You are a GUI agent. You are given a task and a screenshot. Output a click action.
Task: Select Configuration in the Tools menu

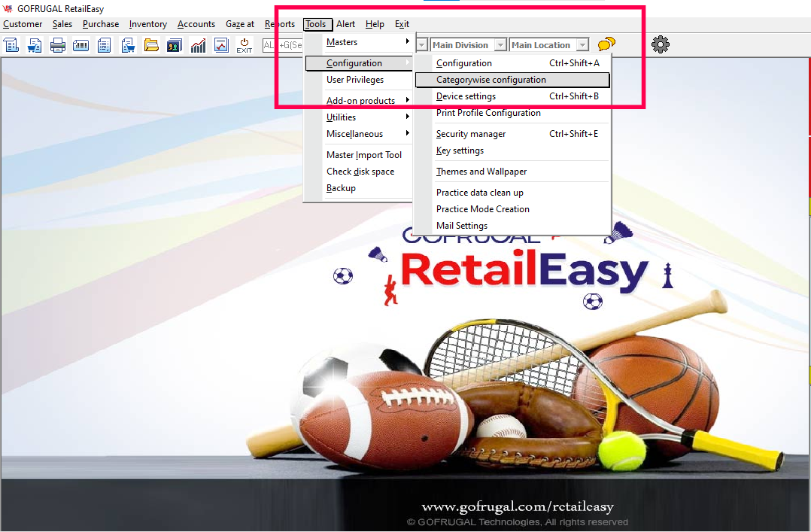(x=359, y=63)
